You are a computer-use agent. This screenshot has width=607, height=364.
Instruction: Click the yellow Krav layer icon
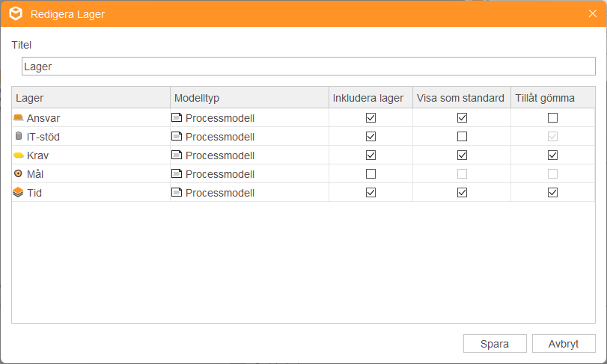[18, 155]
